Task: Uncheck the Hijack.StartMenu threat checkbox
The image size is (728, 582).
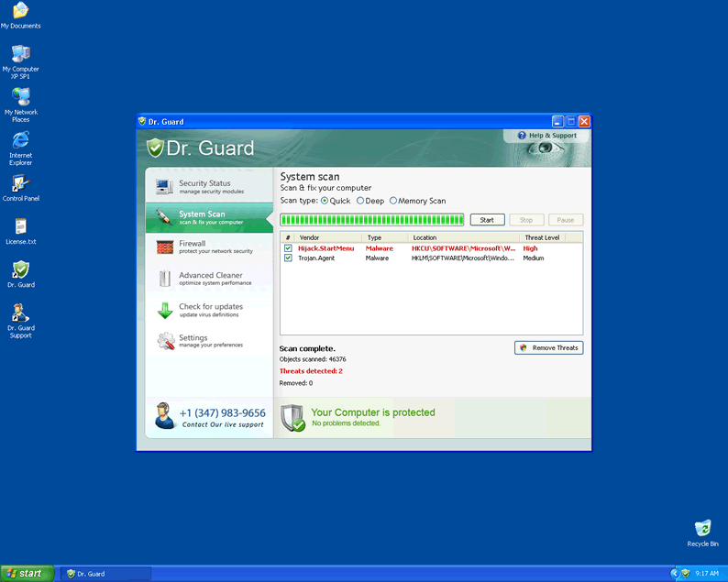Action: point(288,248)
